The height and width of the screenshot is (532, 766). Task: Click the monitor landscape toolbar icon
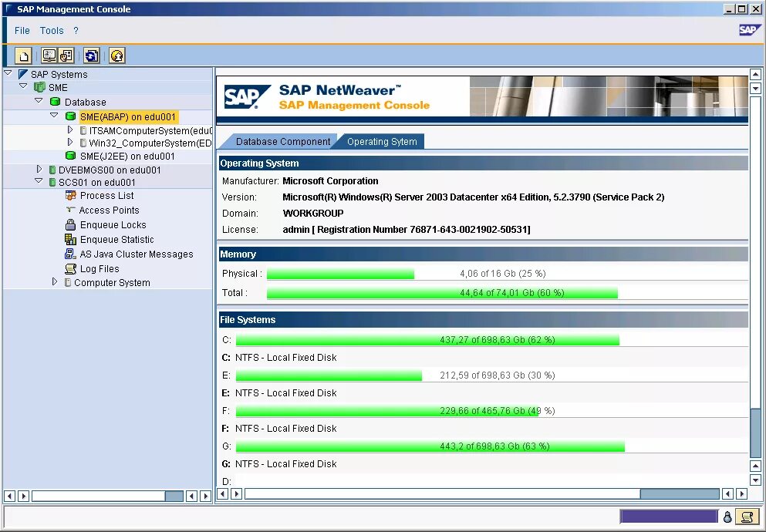[x=49, y=56]
